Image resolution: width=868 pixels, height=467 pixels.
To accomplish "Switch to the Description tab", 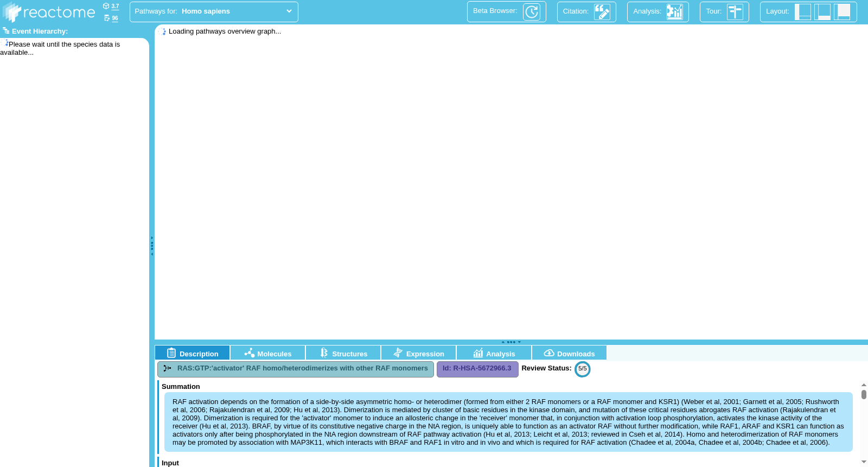I will pos(193,353).
